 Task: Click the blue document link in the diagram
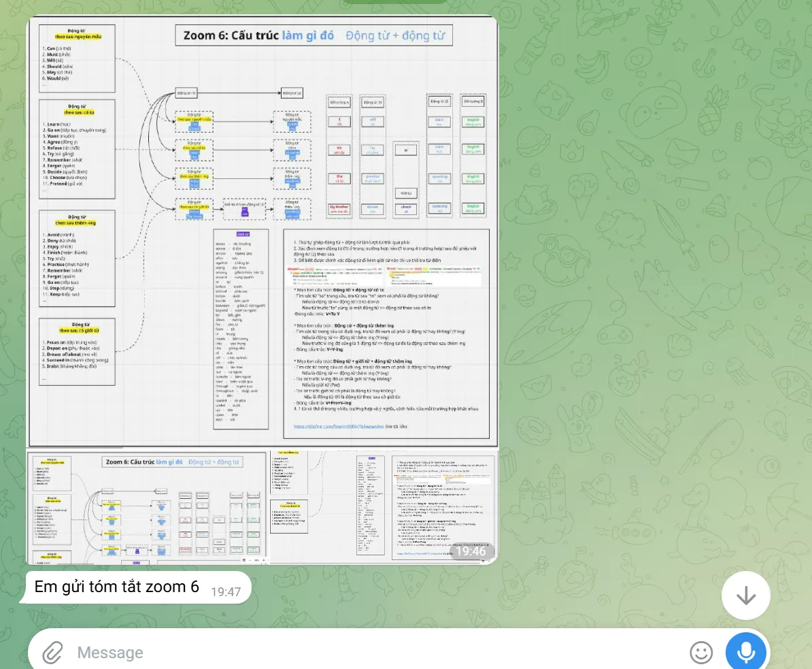339,427
